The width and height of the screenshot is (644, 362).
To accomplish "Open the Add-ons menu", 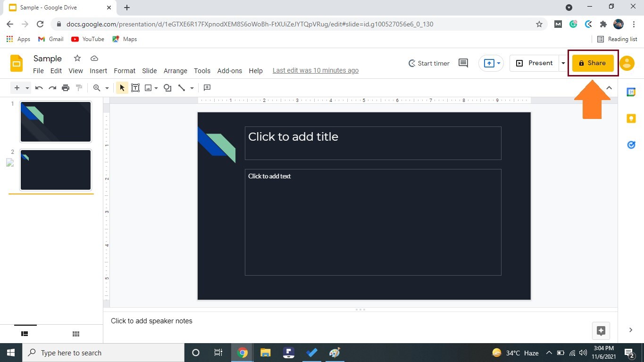I will (229, 71).
